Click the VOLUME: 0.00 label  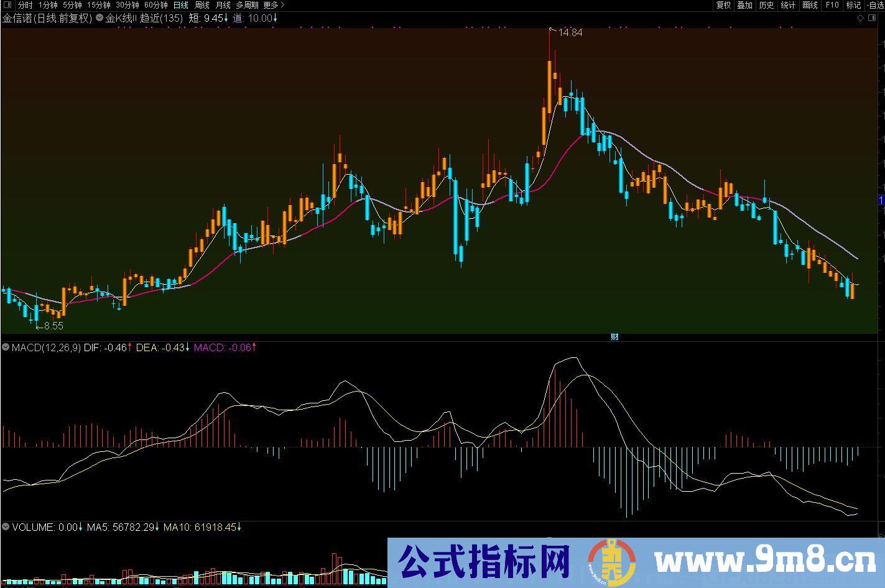(x=47, y=527)
